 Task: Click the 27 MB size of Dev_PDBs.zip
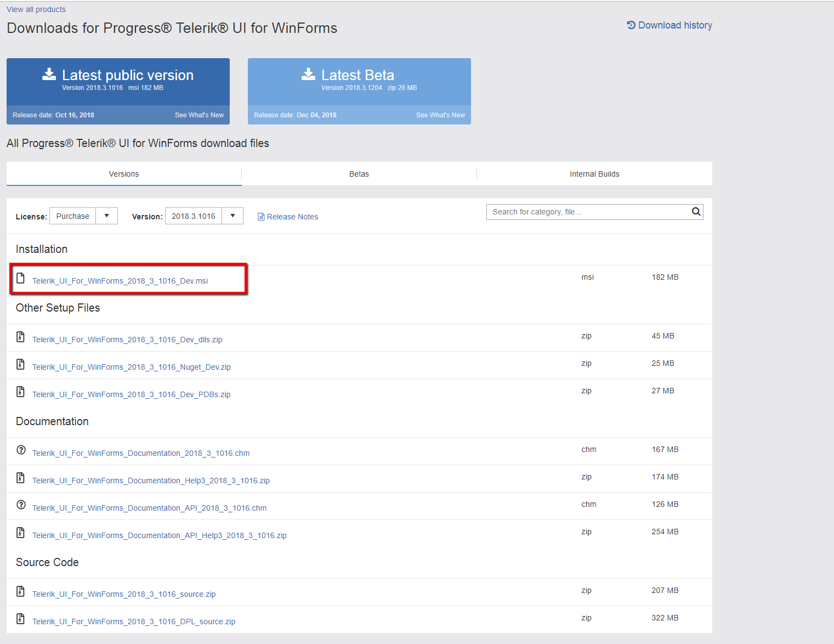coord(663,391)
